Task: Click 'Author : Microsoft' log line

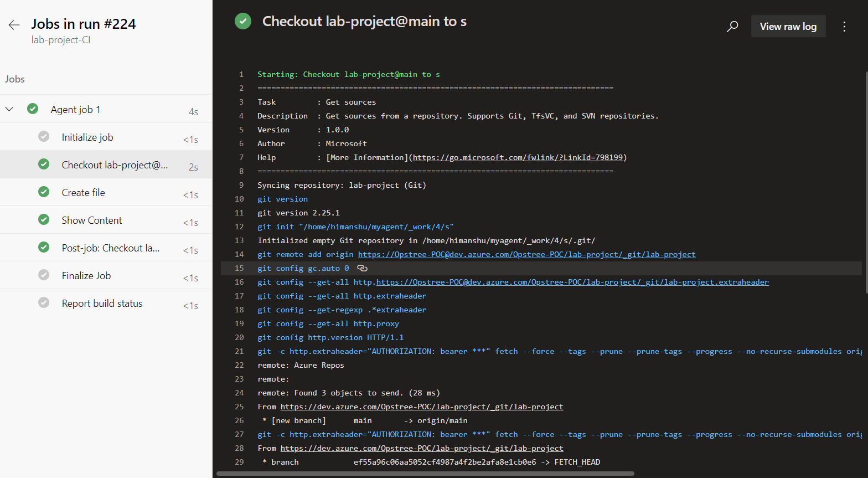Action: [x=312, y=143]
